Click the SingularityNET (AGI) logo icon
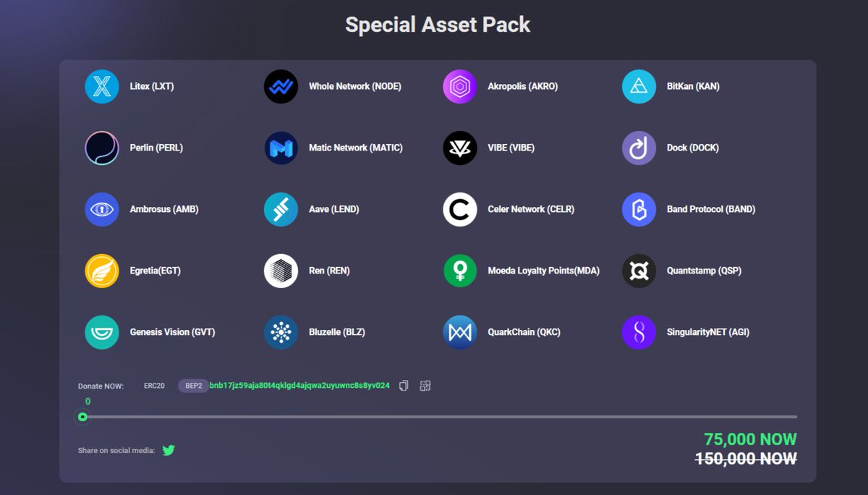 (x=639, y=332)
